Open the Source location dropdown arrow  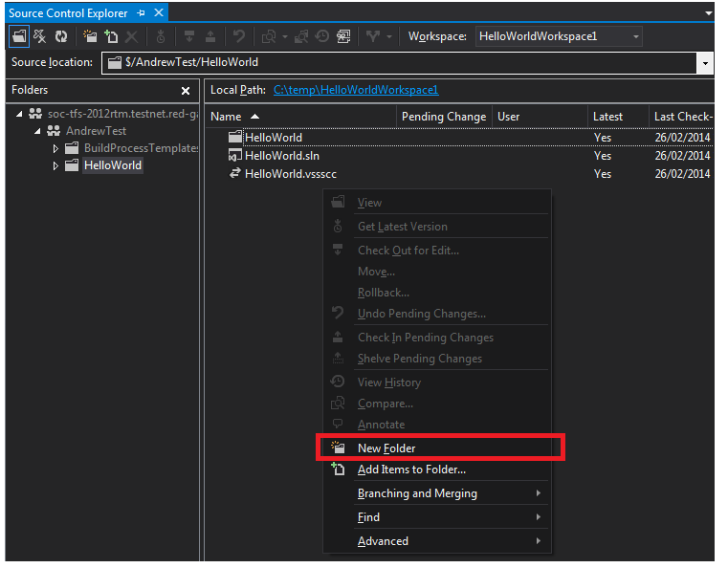tap(706, 63)
